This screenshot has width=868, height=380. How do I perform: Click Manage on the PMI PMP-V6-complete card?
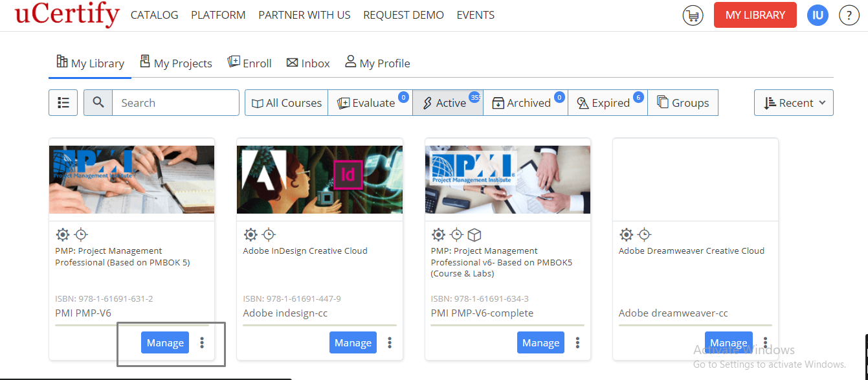pyautogui.click(x=540, y=342)
